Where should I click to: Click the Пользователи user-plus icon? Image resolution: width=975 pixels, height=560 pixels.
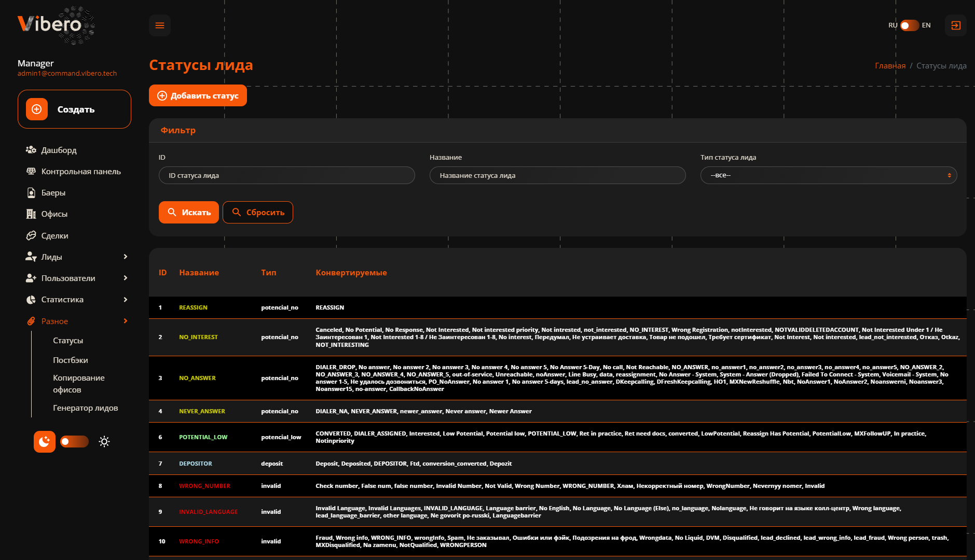[x=31, y=278]
